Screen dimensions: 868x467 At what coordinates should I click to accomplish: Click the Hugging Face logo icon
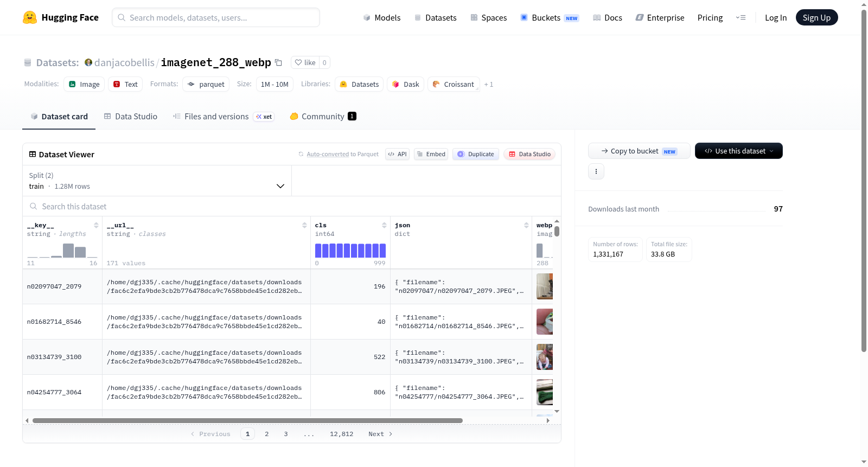pos(30,17)
